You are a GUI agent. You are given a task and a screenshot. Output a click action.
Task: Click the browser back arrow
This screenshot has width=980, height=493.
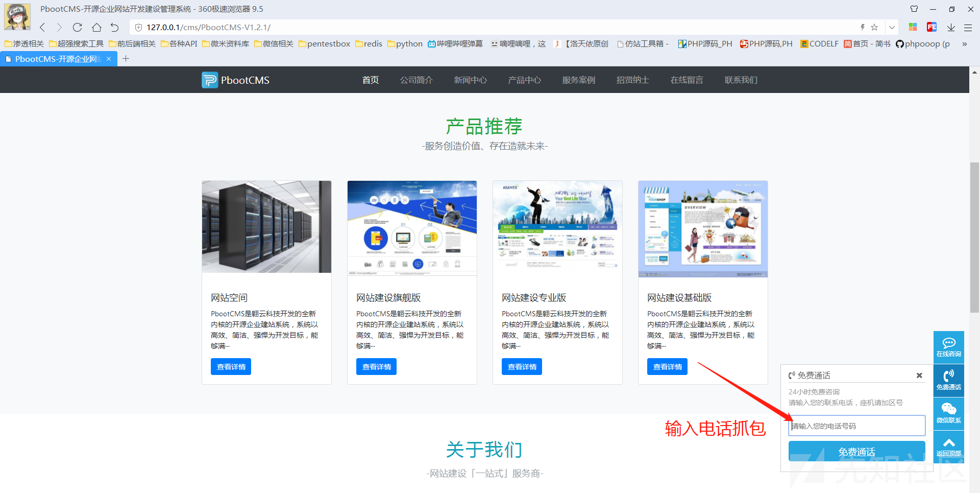[42, 28]
